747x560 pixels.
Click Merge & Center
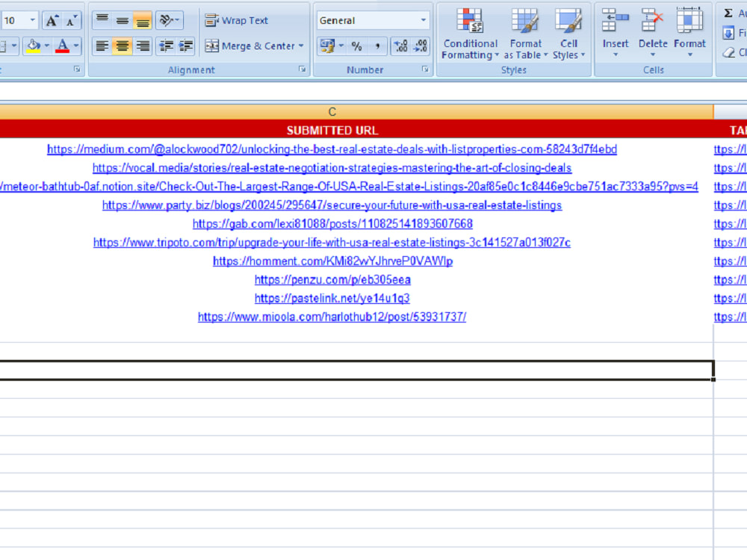pos(250,46)
